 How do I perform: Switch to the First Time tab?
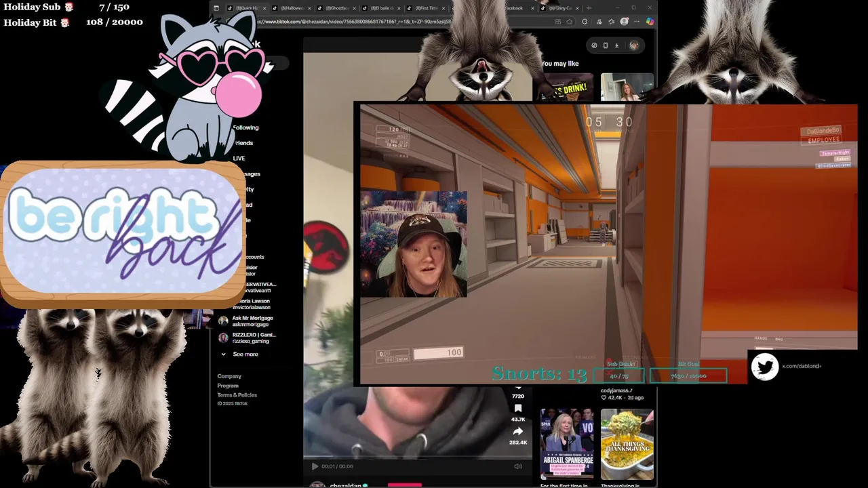pos(426,8)
